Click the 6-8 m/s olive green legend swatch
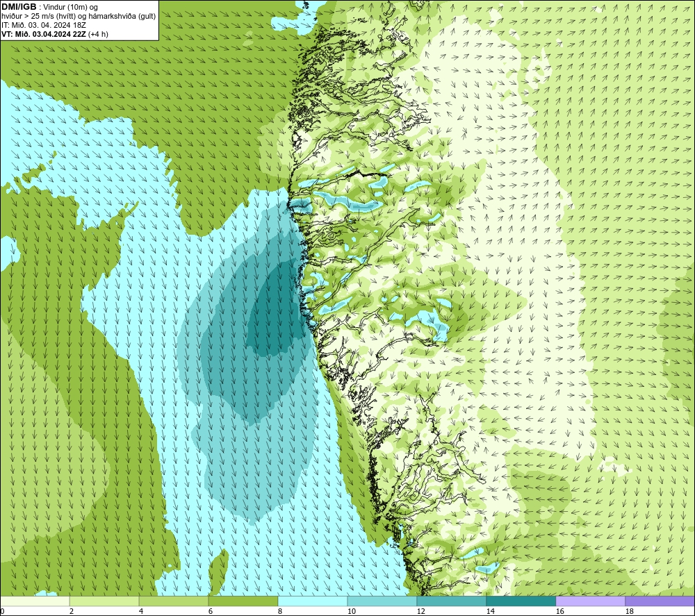 pyautogui.click(x=243, y=601)
